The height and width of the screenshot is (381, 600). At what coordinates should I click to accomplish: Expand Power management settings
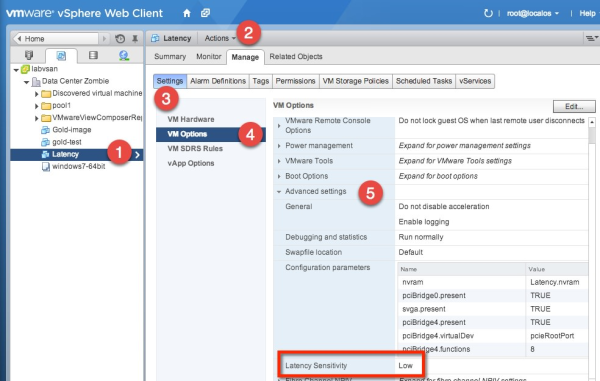pos(279,146)
